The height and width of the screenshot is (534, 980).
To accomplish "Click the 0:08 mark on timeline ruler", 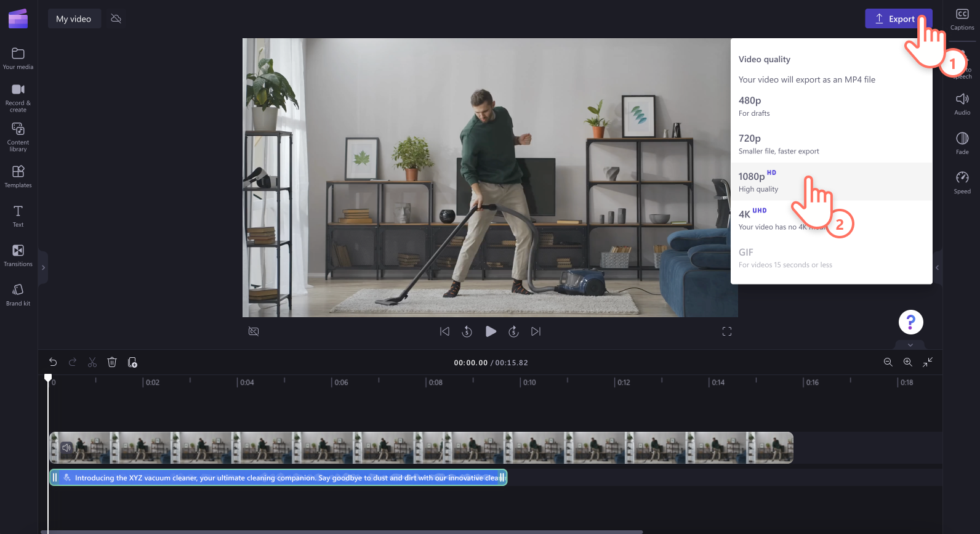I will pyautogui.click(x=435, y=382).
